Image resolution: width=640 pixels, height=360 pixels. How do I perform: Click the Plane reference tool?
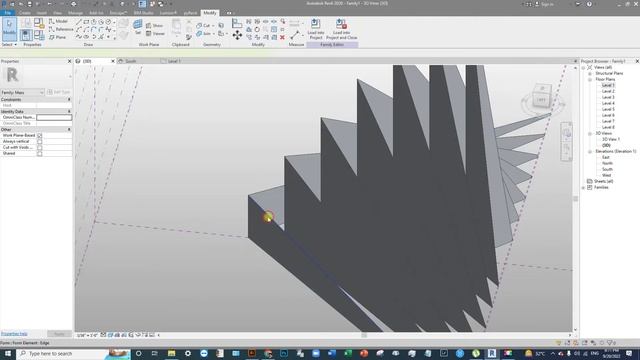(x=58, y=37)
